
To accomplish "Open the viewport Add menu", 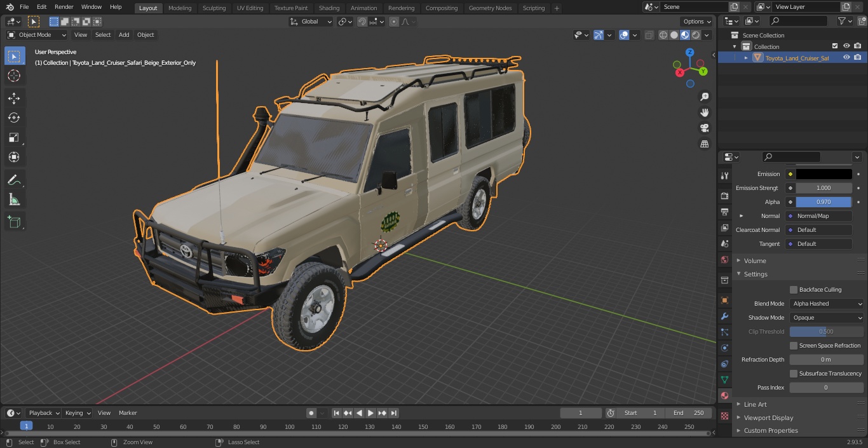I will (x=124, y=35).
